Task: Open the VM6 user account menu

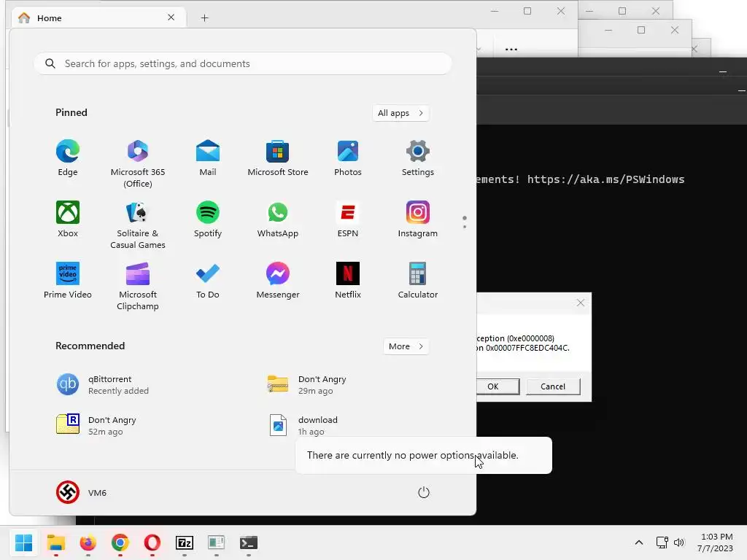Action: (82, 492)
